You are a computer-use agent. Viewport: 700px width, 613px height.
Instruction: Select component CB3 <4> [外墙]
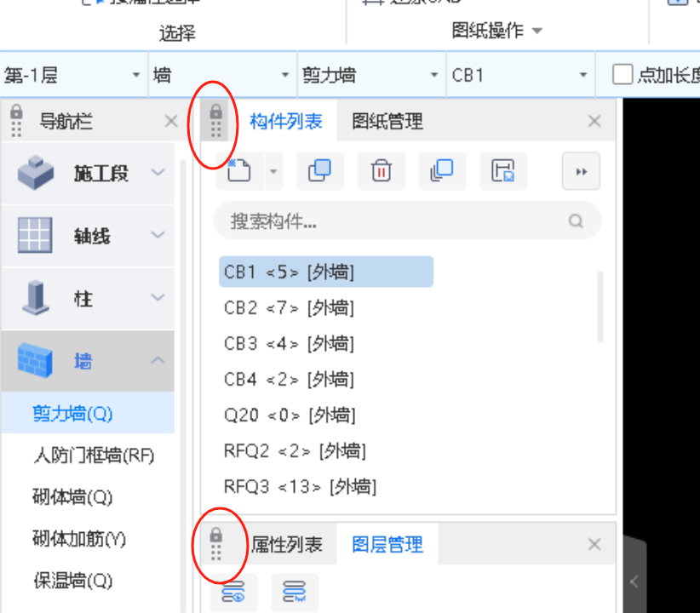[289, 344]
